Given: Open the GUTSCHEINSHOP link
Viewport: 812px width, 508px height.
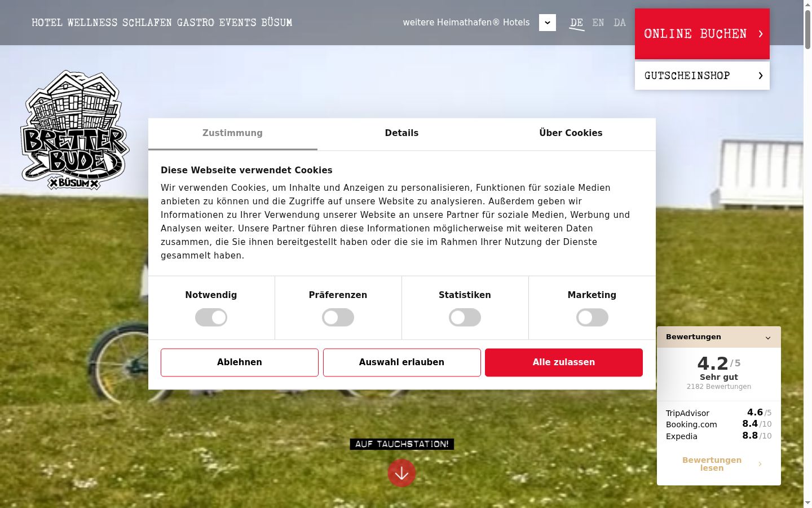Looking at the screenshot, I should 702,76.
